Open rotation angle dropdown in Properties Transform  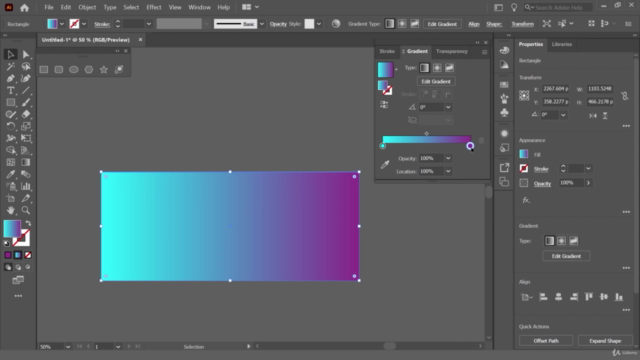[563, 115]
